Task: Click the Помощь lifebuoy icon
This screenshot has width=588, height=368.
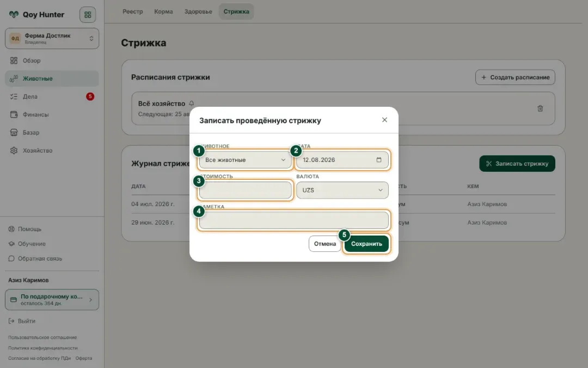Action: tap(11, 229)
